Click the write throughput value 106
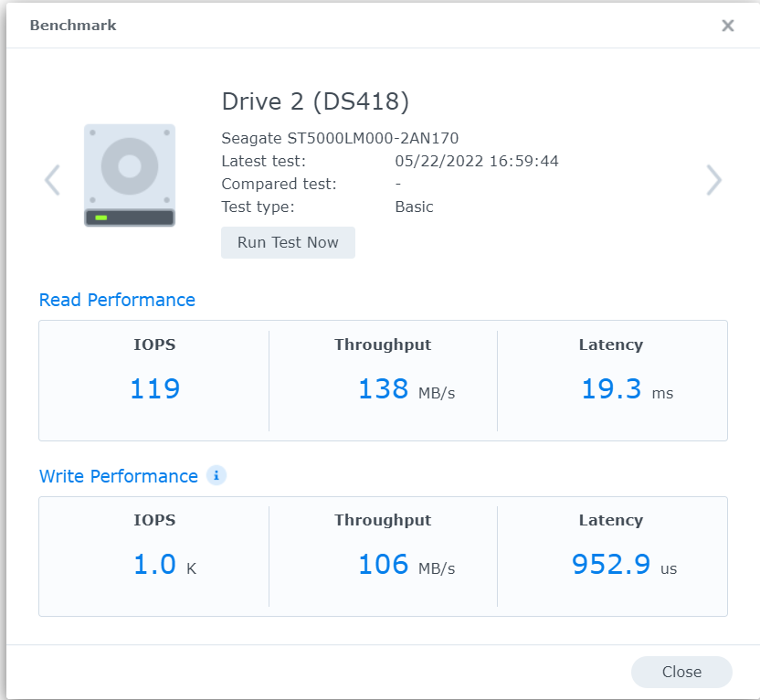 pos(384,564)
